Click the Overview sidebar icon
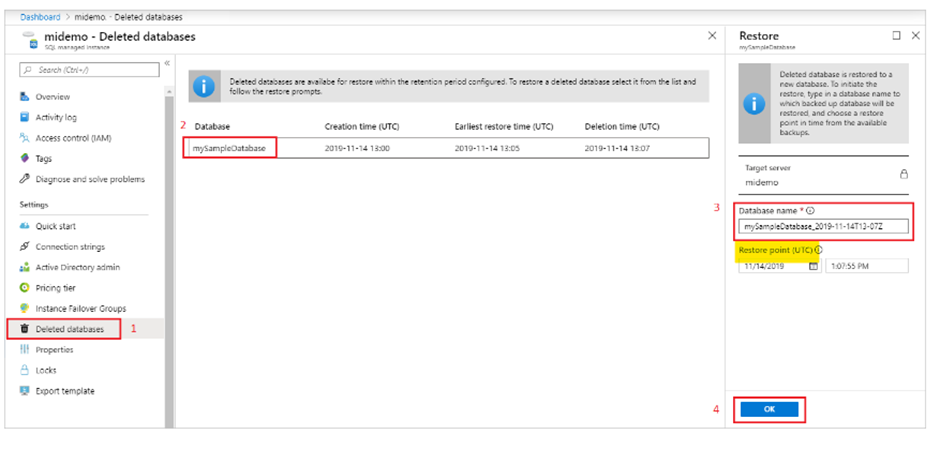The image size is (940, 449). (x=25, y=97)
